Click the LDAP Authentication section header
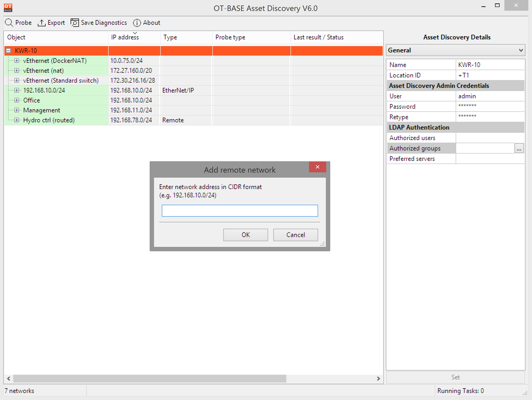 pyautogui.click(x=455, y=127)
